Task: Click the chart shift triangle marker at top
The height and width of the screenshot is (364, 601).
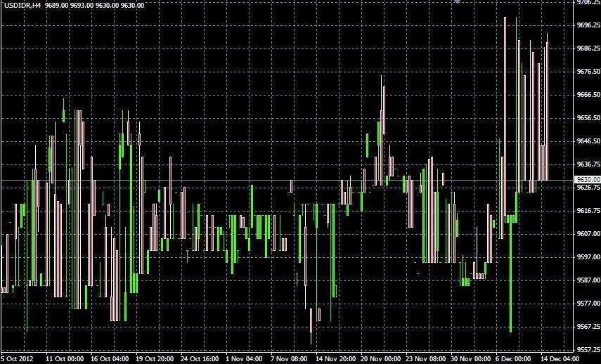Action: (457, 1)
